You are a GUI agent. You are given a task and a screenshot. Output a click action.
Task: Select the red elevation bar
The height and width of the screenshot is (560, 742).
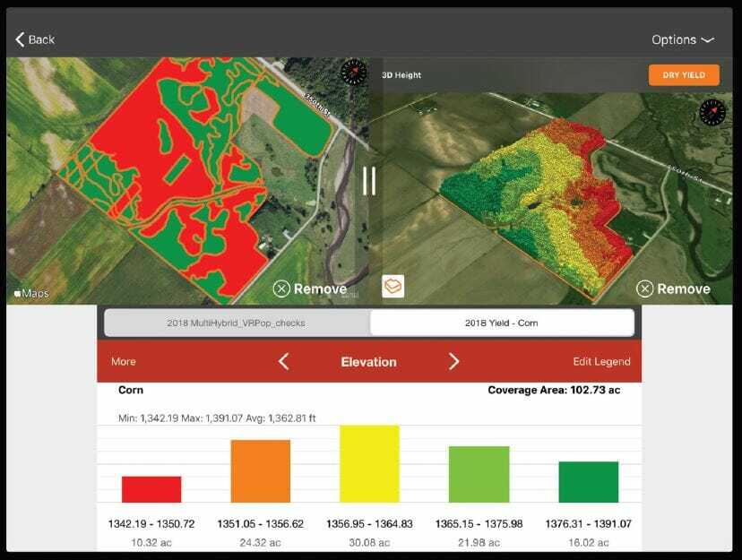pos(151,489)
